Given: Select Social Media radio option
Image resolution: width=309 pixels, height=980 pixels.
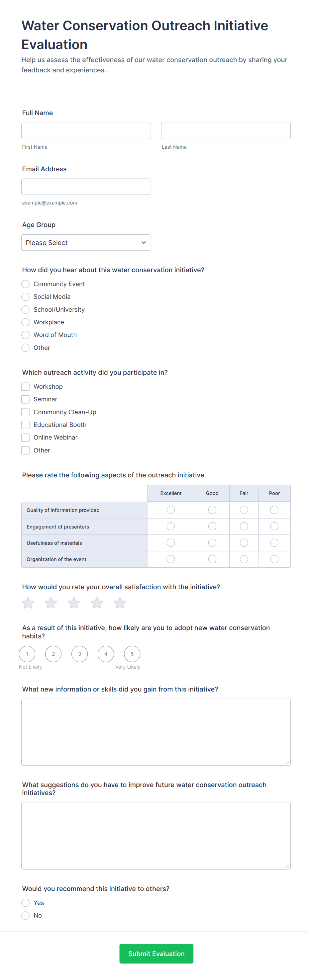Looking at the screenshot, I should [x=26, y=297].
